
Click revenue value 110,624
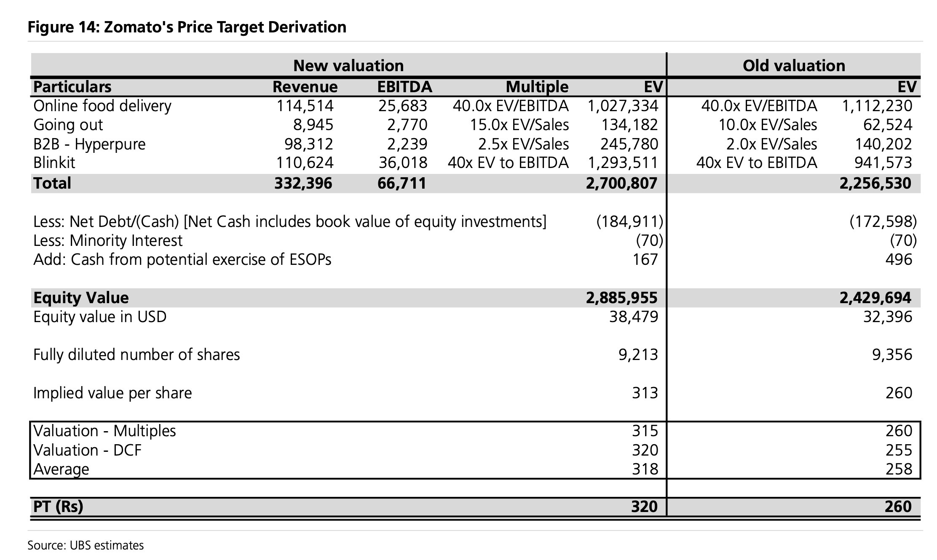coord(305,163)
